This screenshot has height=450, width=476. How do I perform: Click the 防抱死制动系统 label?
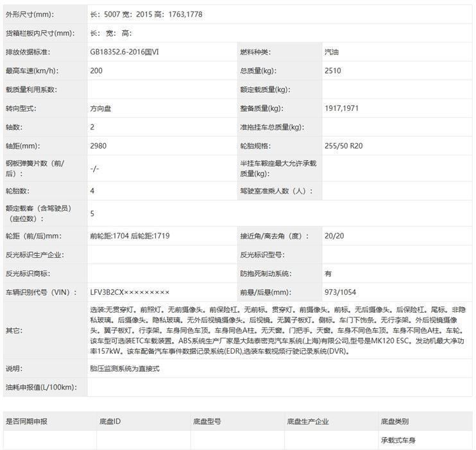pos(266,274)
